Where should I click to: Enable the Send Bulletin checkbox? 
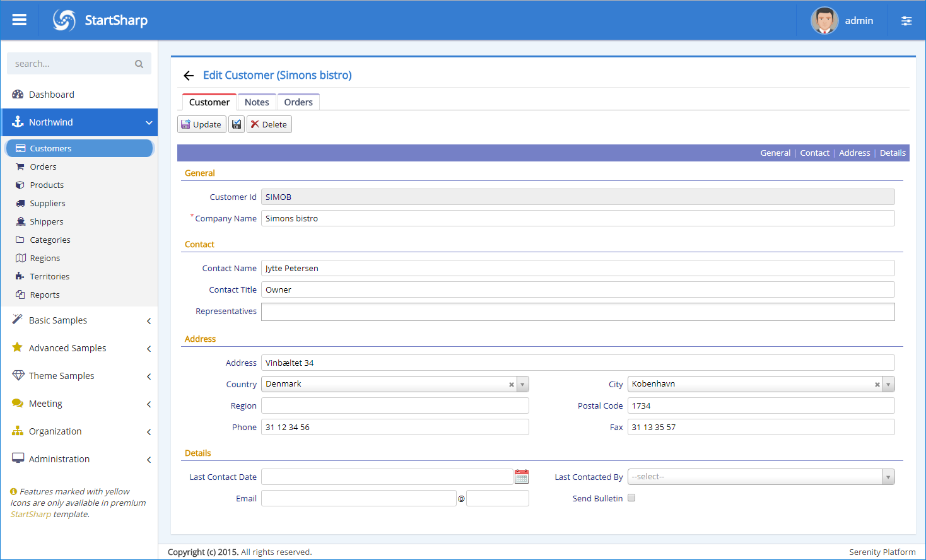click(631, 498)
